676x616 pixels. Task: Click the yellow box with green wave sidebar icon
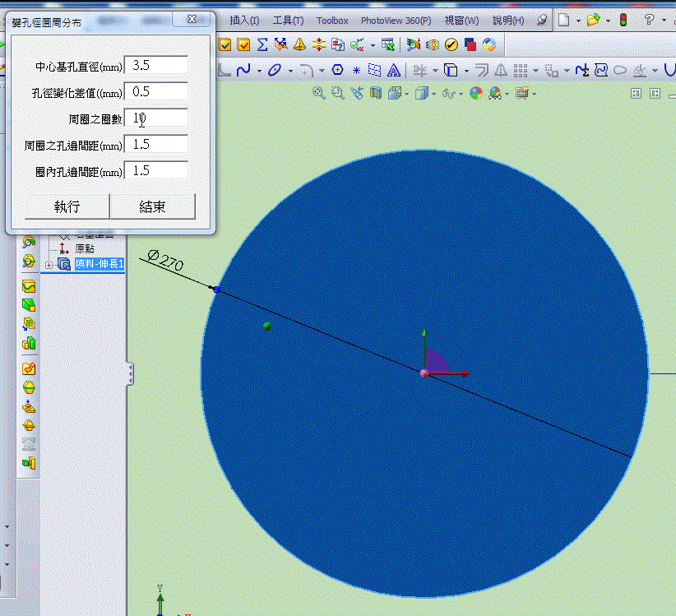29,286
